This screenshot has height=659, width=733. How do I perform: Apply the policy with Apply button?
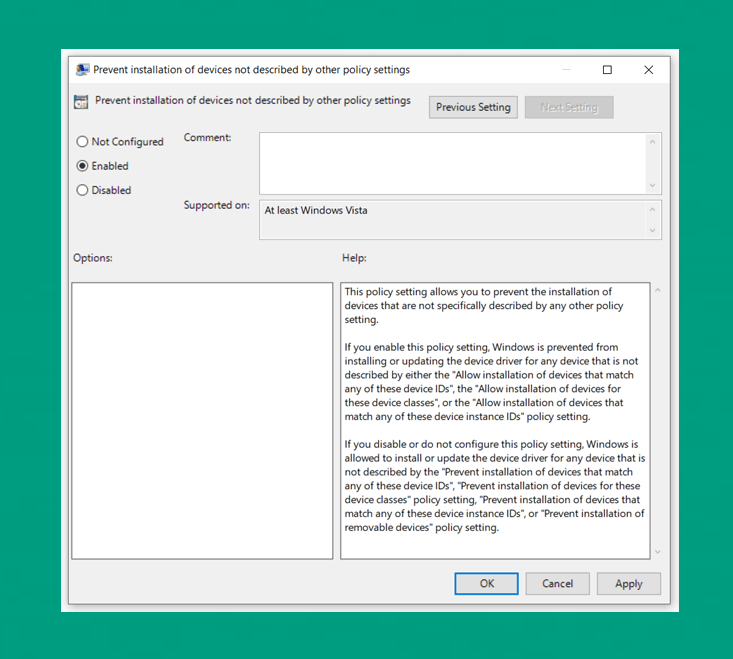click(628, 583)
